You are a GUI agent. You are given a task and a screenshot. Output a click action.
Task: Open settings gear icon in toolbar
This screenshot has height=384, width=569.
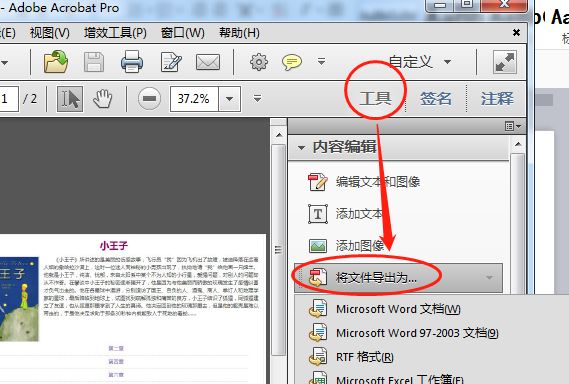pos(259,62)
